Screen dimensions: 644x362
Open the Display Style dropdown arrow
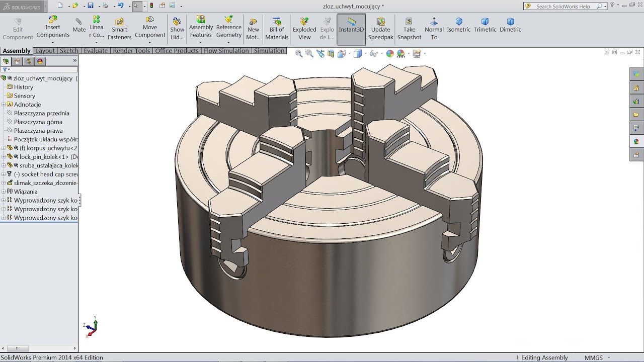point(365,53)
